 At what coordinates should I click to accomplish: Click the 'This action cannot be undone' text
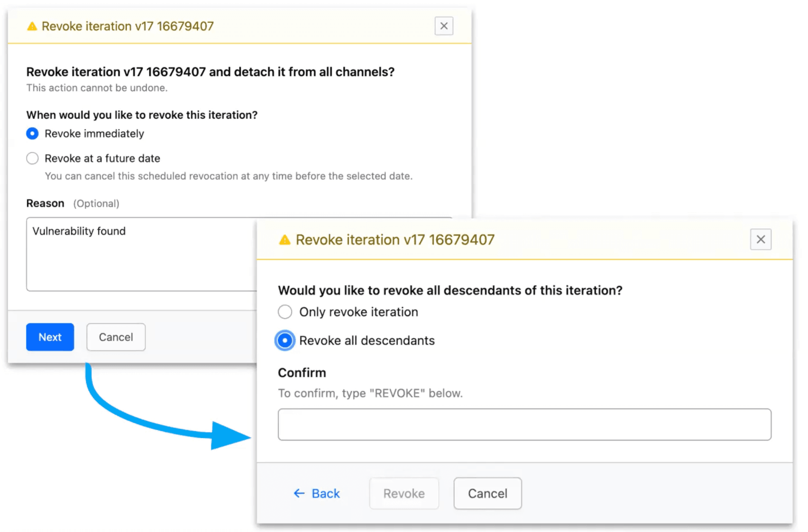coord(97,88)
